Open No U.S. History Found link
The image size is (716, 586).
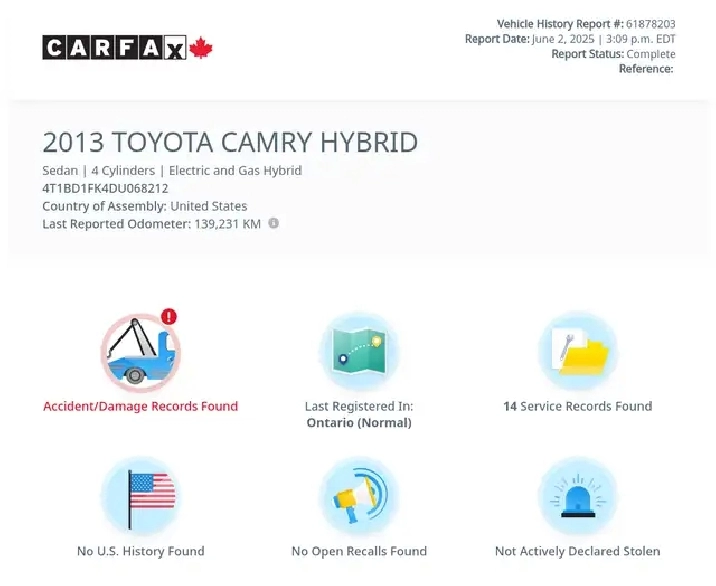click(141, 551)
